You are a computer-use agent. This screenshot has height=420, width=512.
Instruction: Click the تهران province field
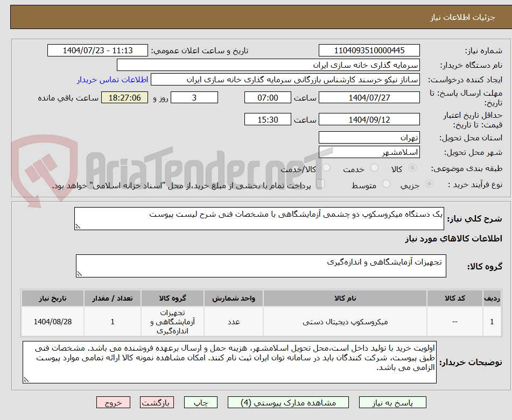369,137
